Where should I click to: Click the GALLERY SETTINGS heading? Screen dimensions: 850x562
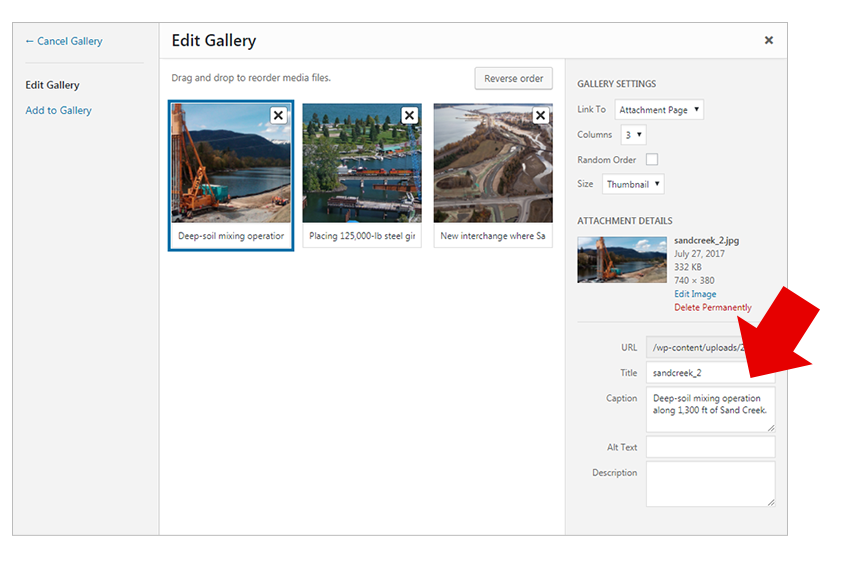616,84
